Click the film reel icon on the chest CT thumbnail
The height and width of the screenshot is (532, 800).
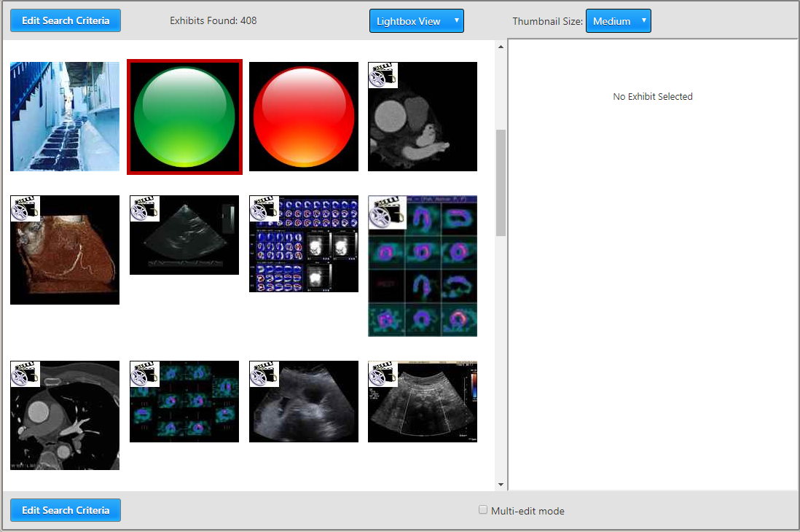tap(25, 375)
